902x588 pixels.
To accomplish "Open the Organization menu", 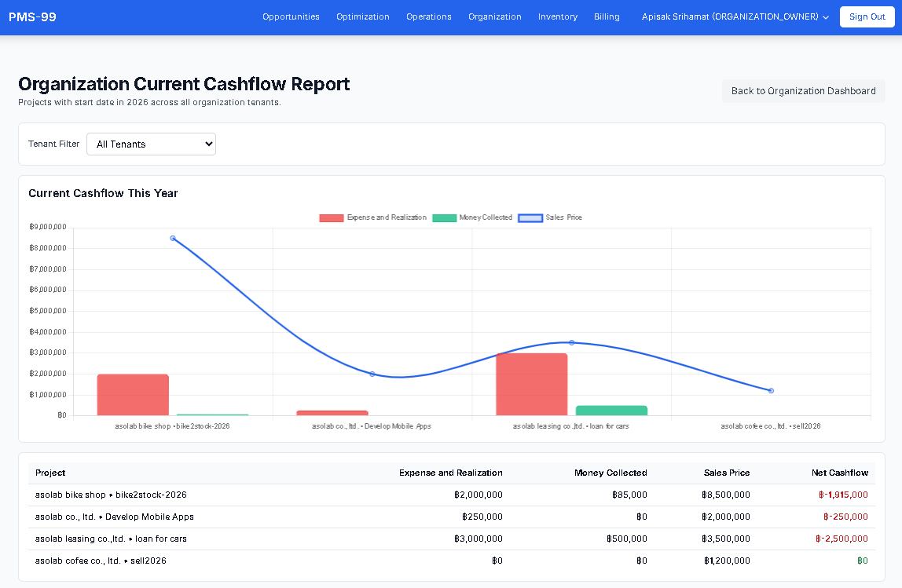I will (494, 16).
